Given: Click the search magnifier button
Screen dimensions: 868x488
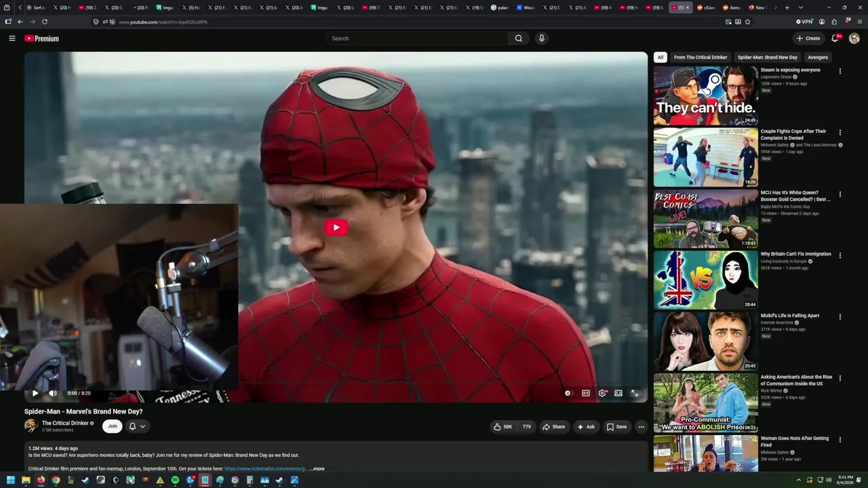Looking at the screenshot, I should pos(519,39).
